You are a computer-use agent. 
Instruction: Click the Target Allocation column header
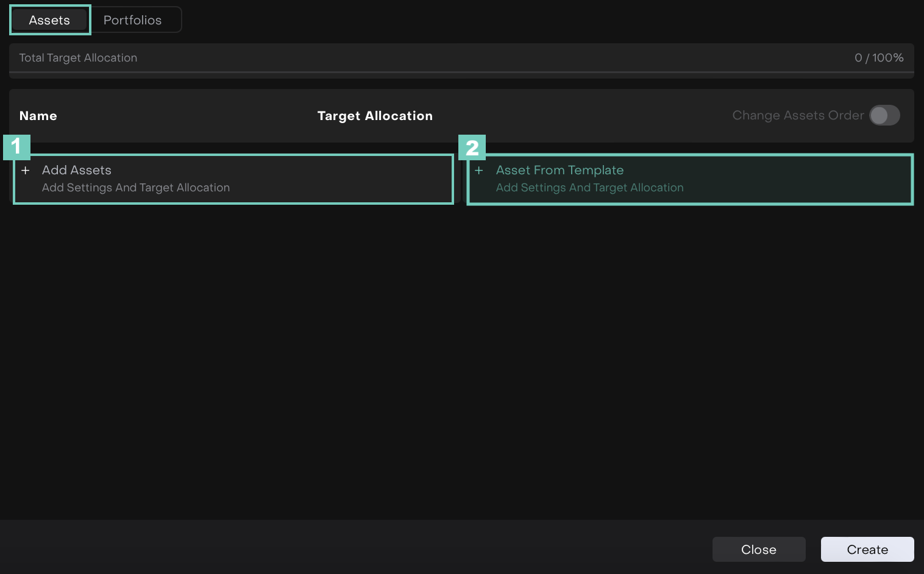pyautogui.click(x=375, y=116)
